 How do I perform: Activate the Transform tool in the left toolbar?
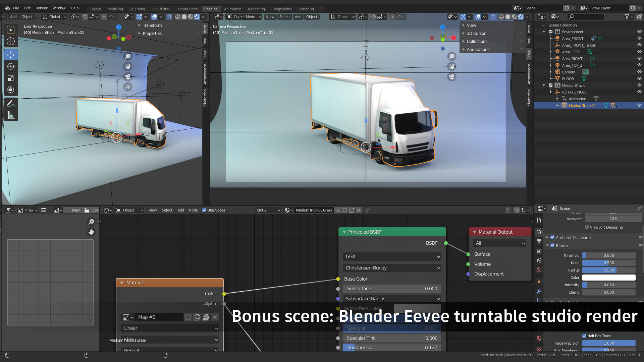tap(11, 90)
